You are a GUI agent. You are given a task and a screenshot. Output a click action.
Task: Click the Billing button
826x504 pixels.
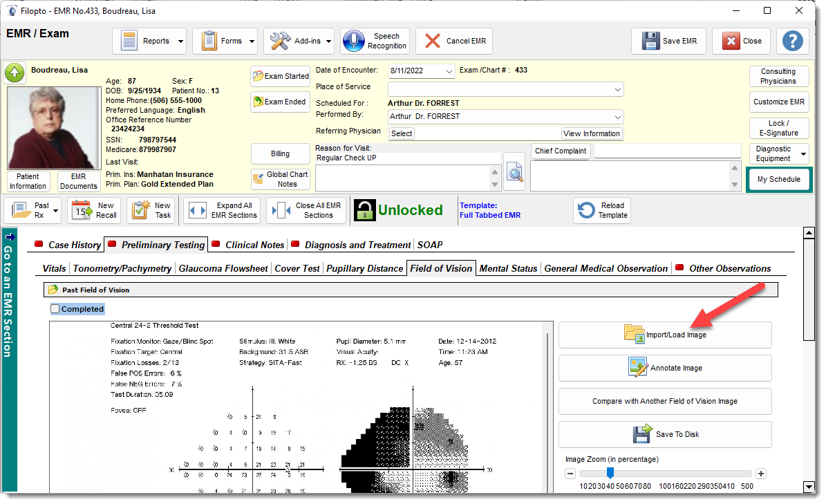[280, 153]
